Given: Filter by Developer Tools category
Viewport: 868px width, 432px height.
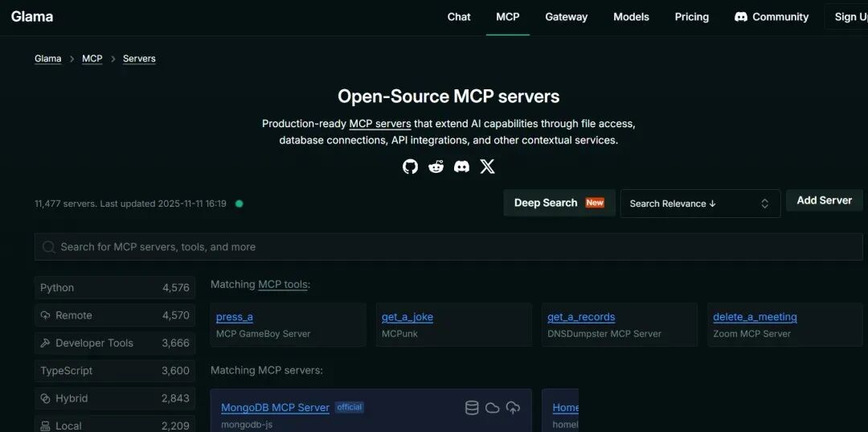Looking at the screenshot, I should 115,344.
